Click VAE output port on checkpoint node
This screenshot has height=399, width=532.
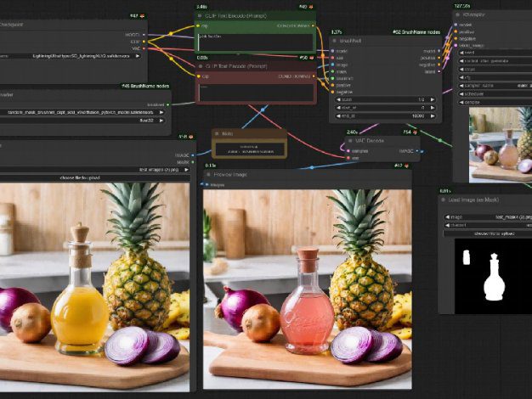[x=144, y=48]
